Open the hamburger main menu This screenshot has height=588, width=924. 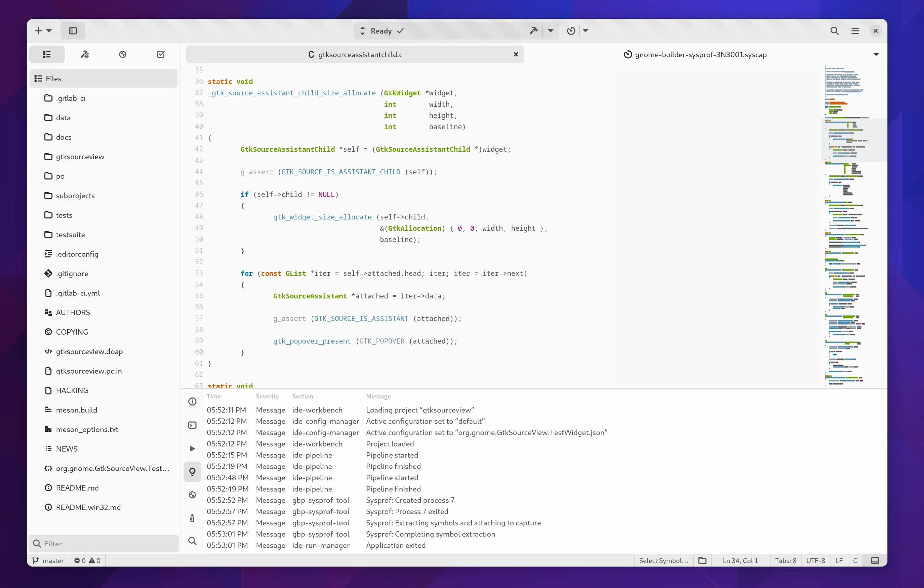point(855,31)
